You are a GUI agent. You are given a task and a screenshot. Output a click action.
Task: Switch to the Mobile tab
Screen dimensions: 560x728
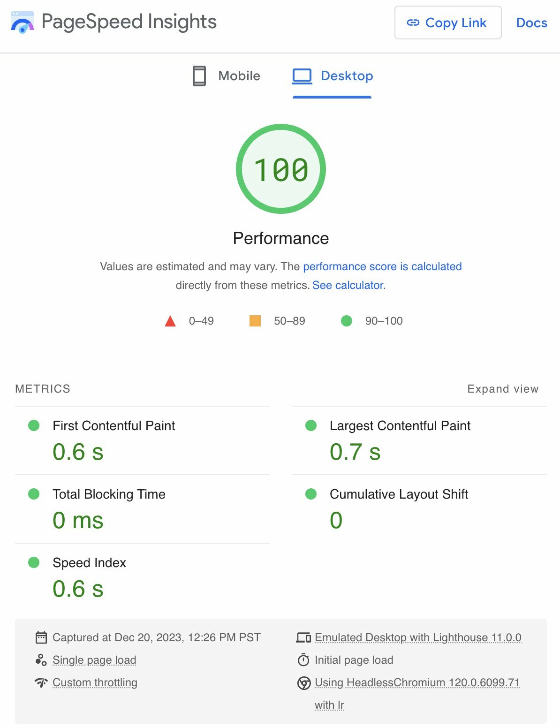227,76
